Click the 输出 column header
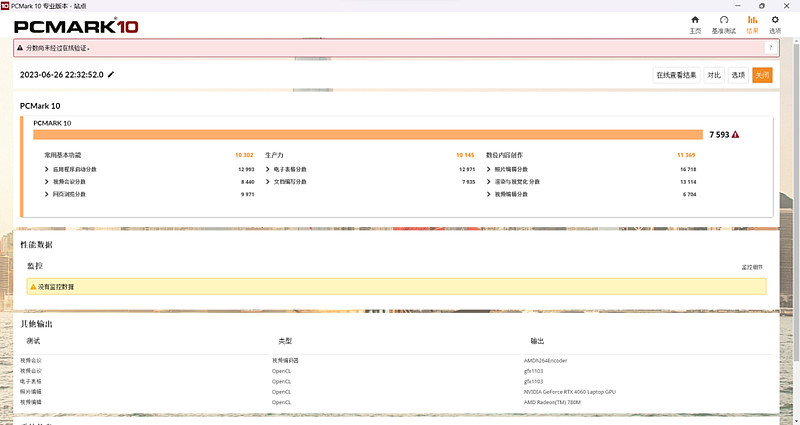This screenshot has height=425, width=800. tap(537, 341)
